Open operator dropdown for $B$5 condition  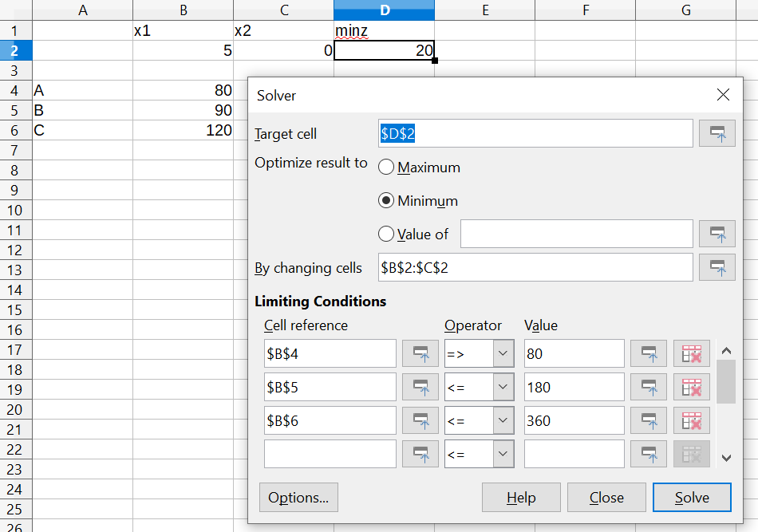(503, 387)
